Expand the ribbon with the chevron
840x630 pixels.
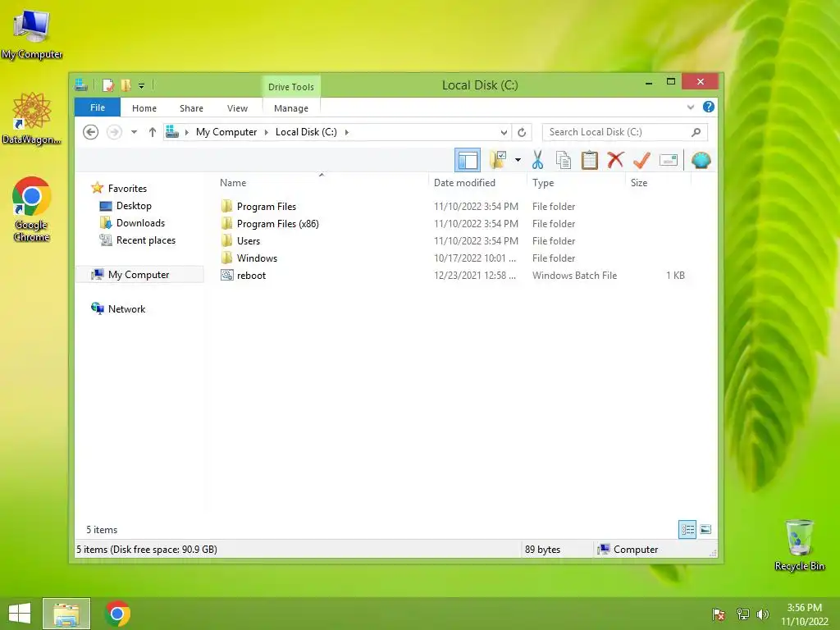click(x=691, y=107)
